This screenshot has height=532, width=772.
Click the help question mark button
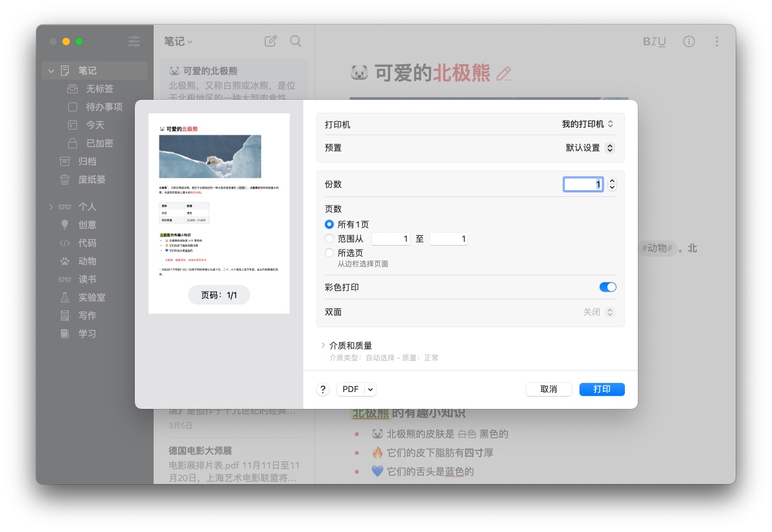(323, 389)
